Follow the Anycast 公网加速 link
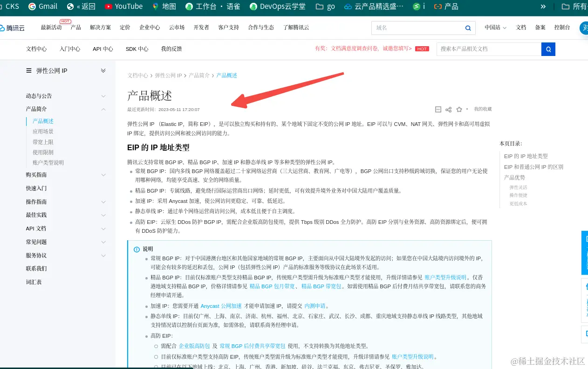This screenshot has width=588, height=369. [x=221, y=306]
